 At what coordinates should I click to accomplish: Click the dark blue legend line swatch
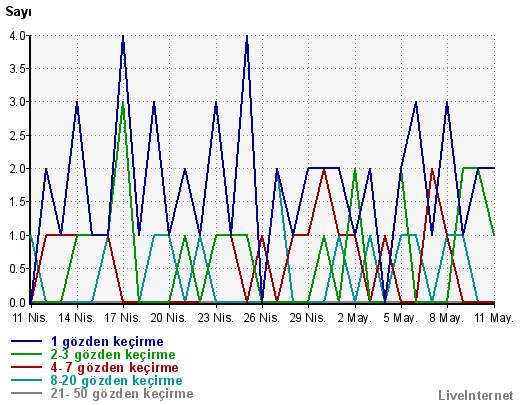pos(27,341)
